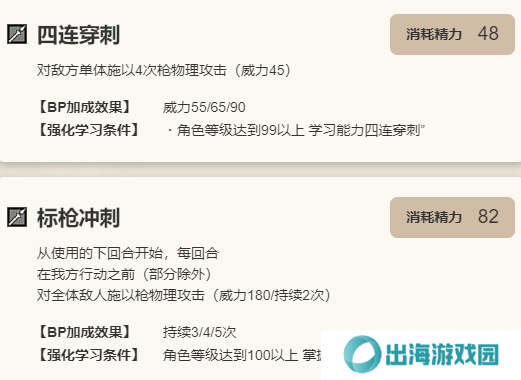Click the 【BP加成效果】 label under 标枪冲刺

84,332
